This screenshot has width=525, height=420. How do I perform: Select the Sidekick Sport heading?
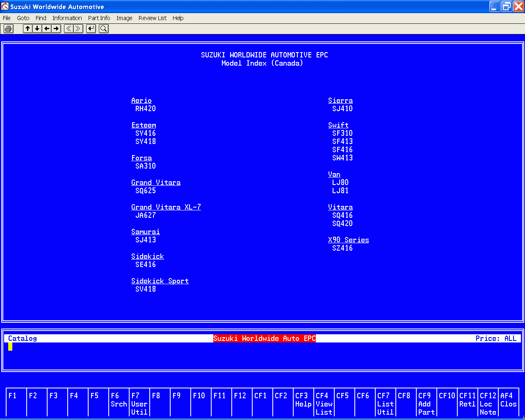coord(160,281)
